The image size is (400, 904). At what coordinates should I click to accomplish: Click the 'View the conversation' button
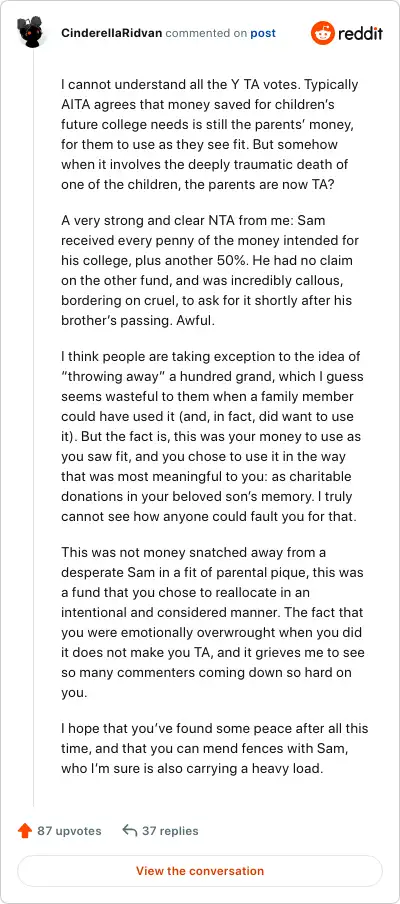coord(200,871)
